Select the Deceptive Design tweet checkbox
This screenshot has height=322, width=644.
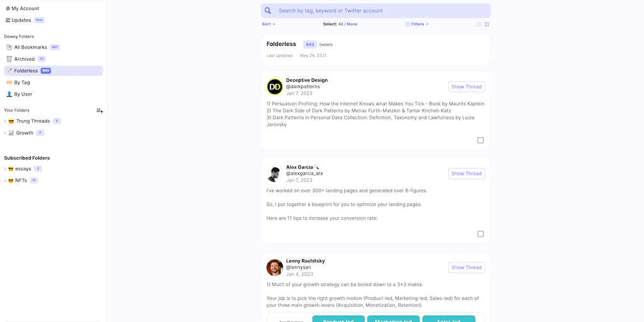click(x=480, y=140)
